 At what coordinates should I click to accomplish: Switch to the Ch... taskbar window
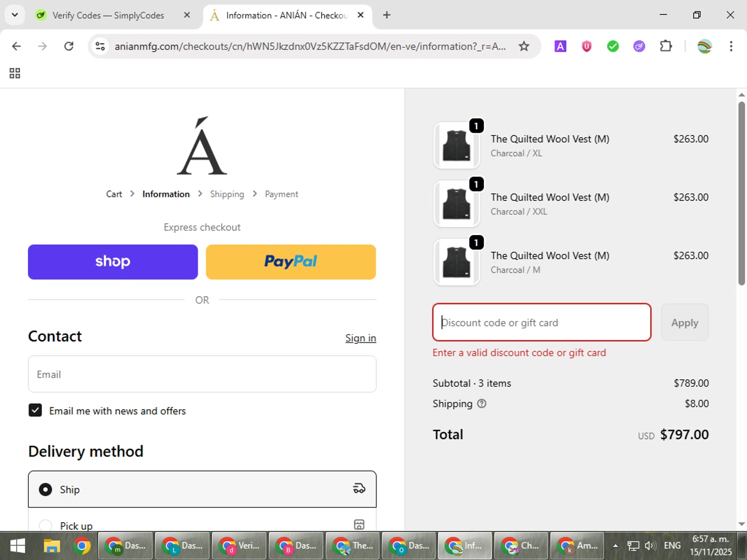point(521,546)
